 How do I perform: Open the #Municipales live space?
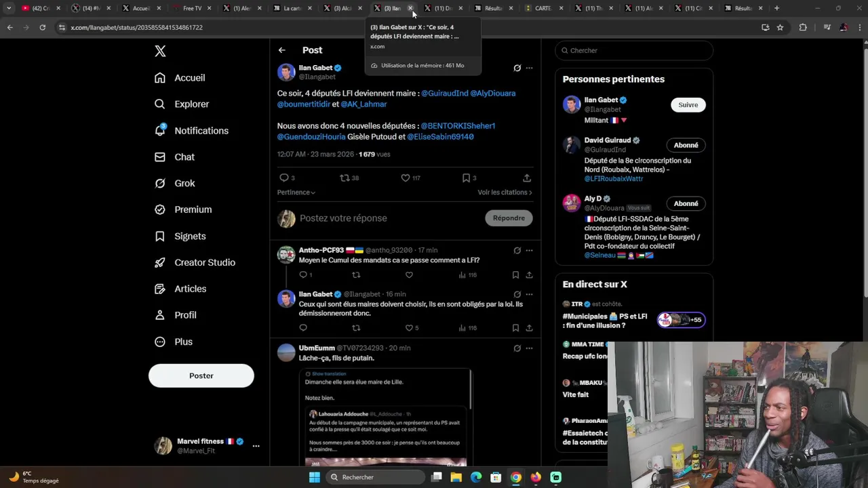[634, 316]
